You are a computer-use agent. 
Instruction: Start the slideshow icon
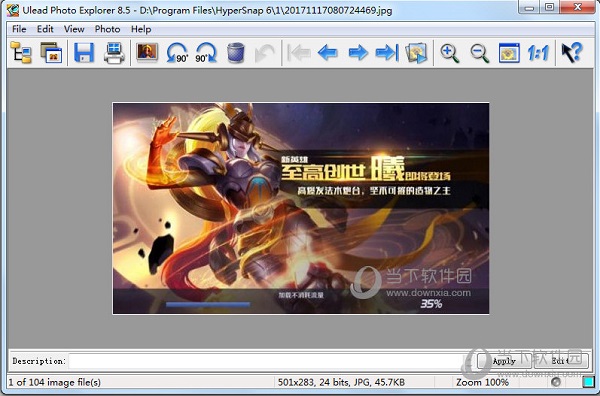click(x=416, y=52)
